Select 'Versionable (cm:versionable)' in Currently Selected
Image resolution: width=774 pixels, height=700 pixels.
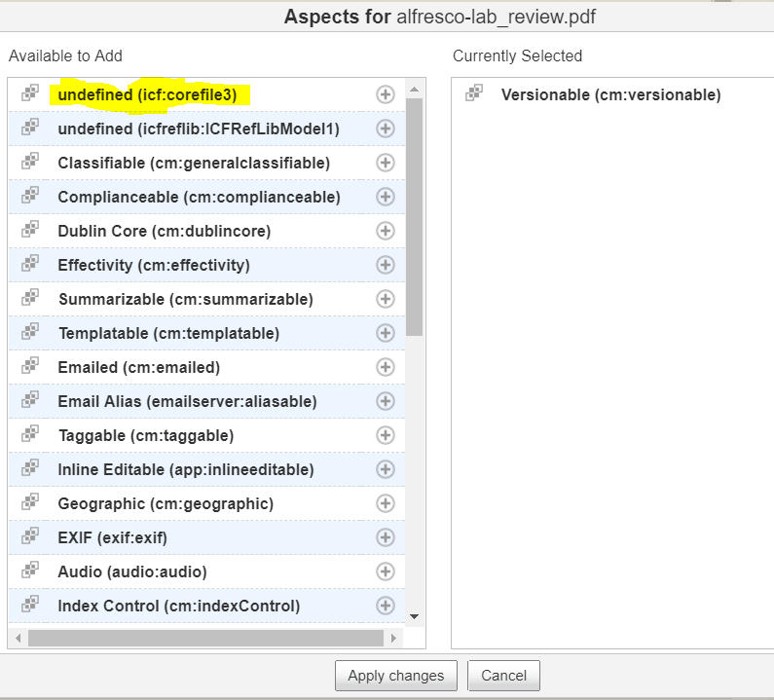click(x=611, y=94)
